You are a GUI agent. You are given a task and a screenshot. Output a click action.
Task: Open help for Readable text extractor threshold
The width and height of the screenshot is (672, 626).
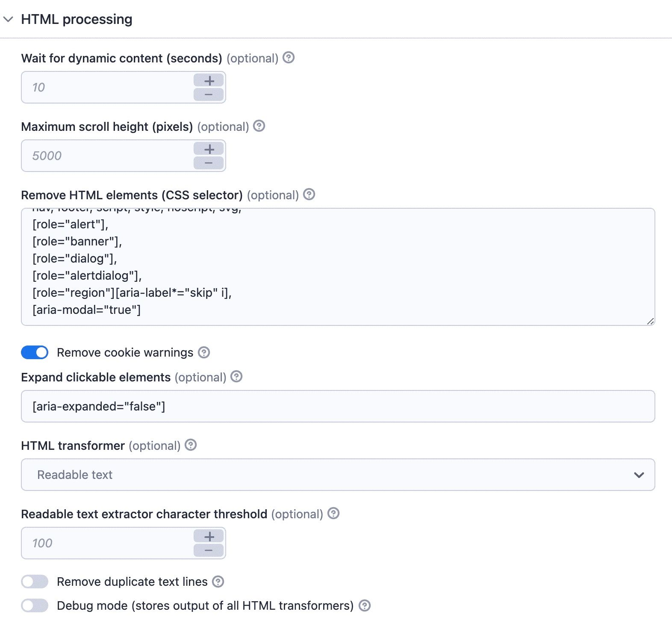coord(333,514)
